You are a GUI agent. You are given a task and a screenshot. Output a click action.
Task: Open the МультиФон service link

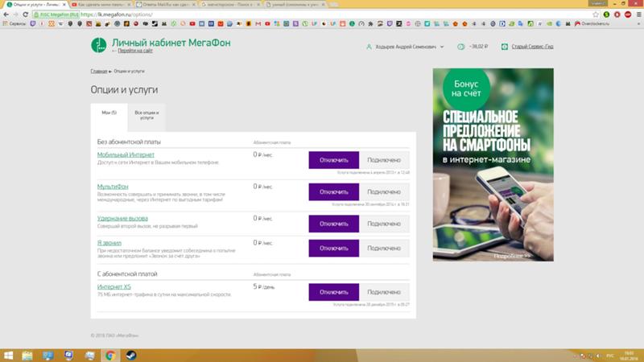point(113,187)
